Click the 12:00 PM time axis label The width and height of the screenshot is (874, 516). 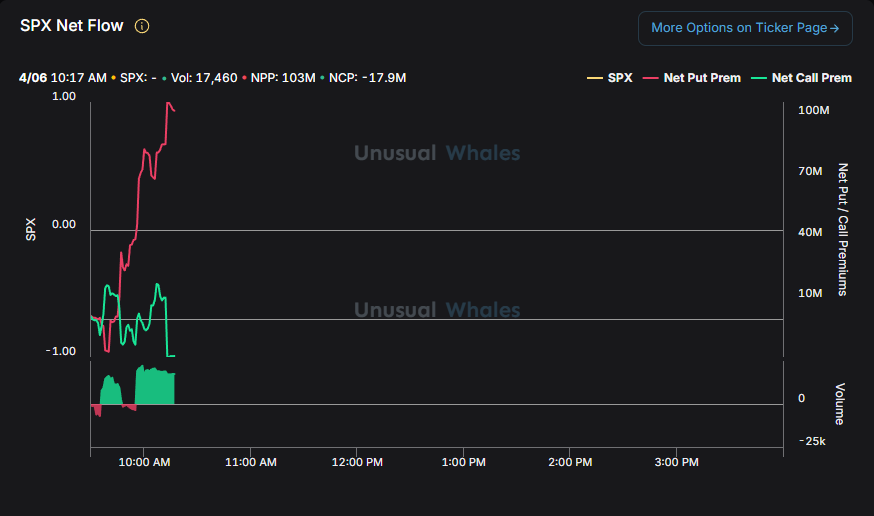[357, 462]
